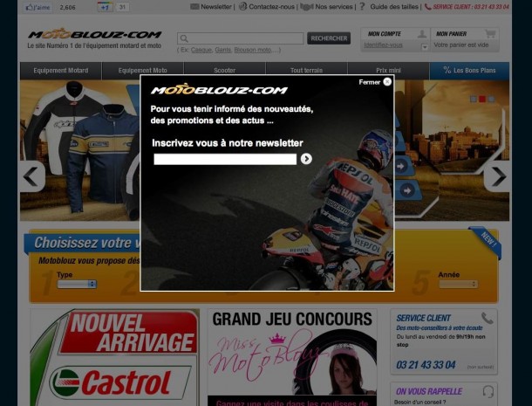Screen dimensions: 532x406
Task: Focus the newsletter email input field
Action: [225, 159]
